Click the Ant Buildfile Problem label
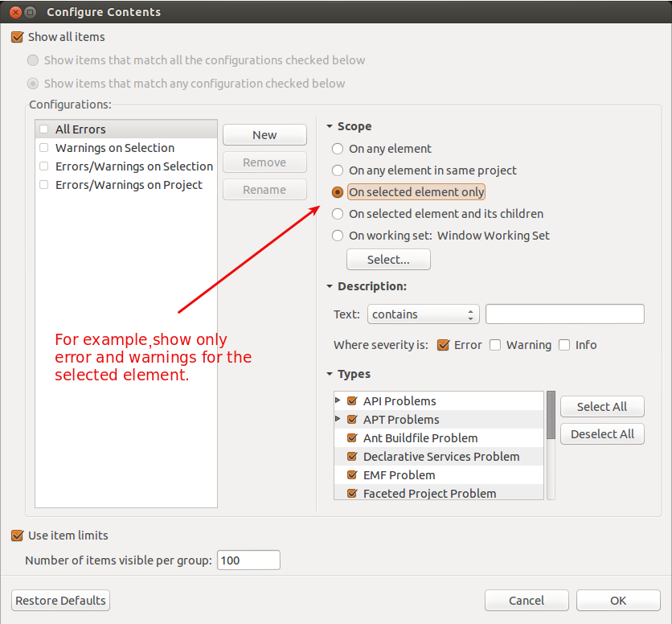672x624 pixels. coord(420,438)
